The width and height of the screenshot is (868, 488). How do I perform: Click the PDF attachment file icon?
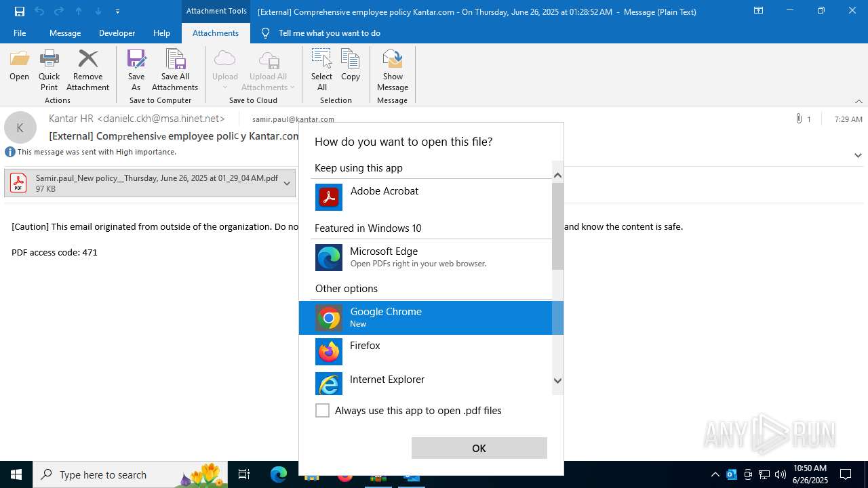pos(18,183)
